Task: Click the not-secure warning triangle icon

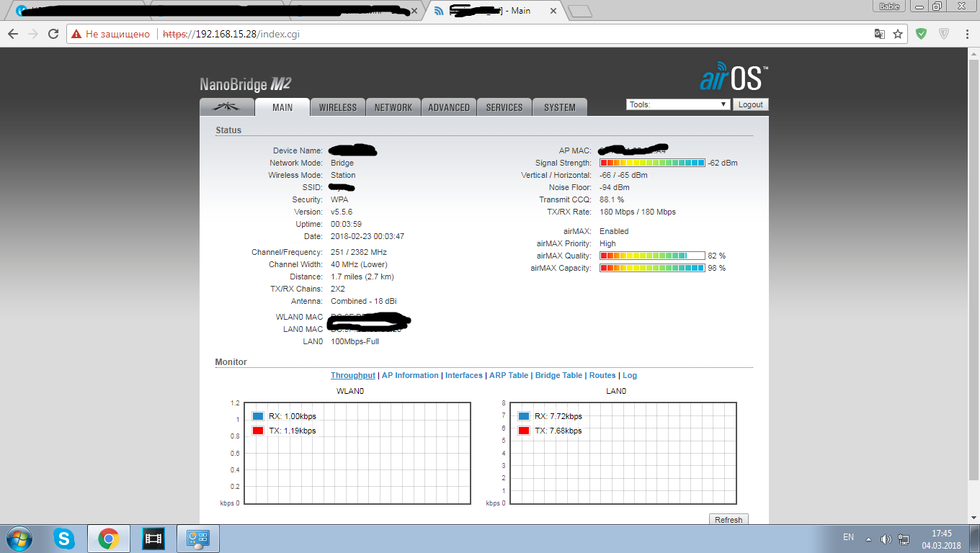Action: 76,34
